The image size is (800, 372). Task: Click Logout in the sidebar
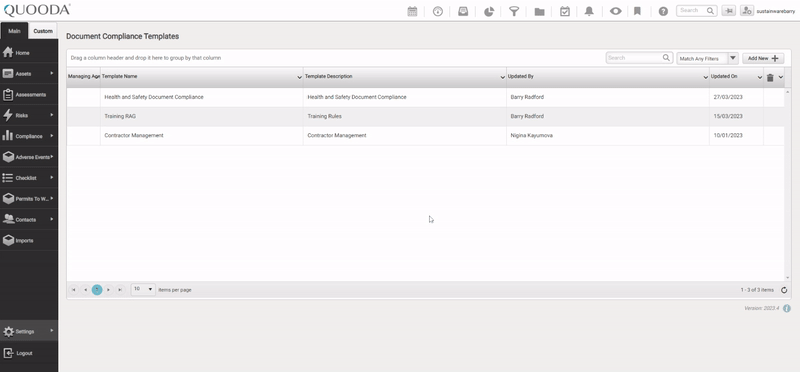coord(29,353)
